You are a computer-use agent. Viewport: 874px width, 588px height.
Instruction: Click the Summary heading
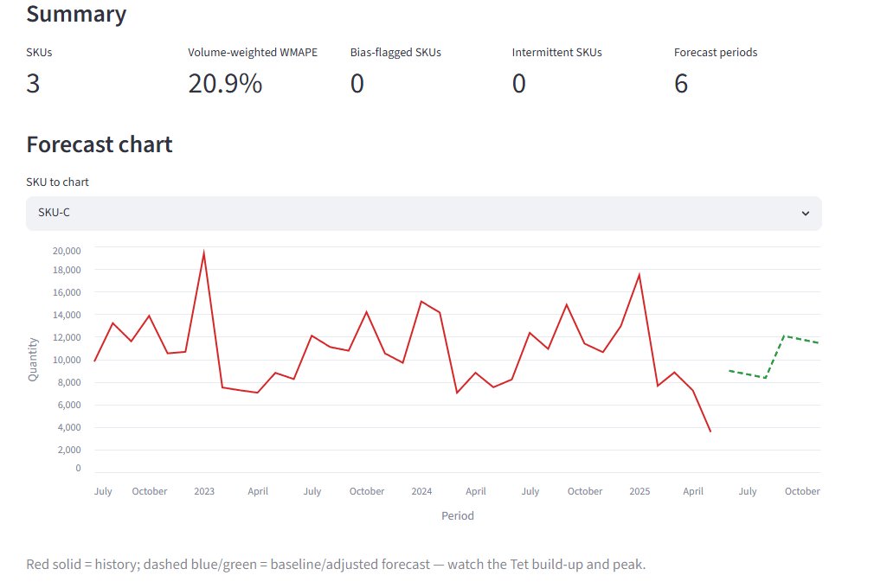(x=76, y=15)
